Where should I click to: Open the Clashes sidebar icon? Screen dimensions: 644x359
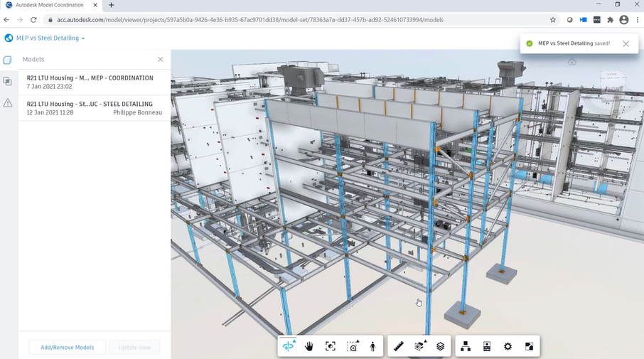click(x=7, y=81)
